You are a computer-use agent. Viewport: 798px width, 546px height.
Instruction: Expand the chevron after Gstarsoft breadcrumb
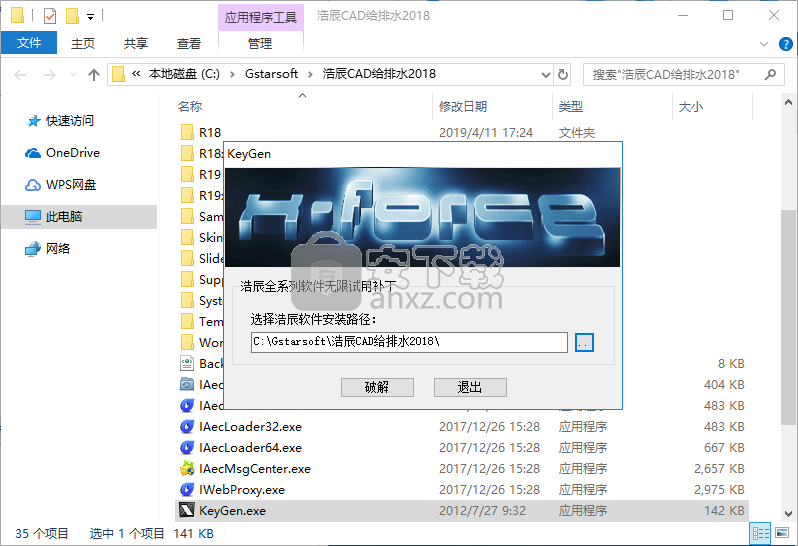pyautogui.click(x=310, y=74)
